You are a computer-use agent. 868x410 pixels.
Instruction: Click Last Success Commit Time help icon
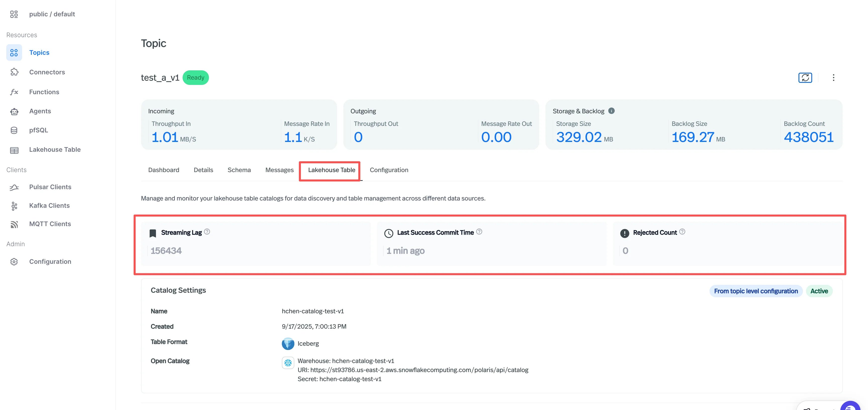click(x=479, y=232)
